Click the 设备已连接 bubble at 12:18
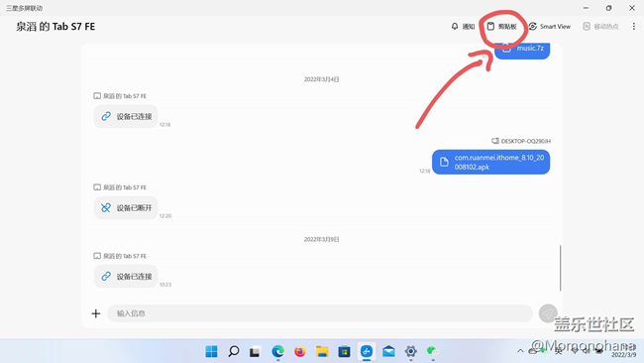Image resolution: width=644 pixels, height=363 pixels. point(126,116)
